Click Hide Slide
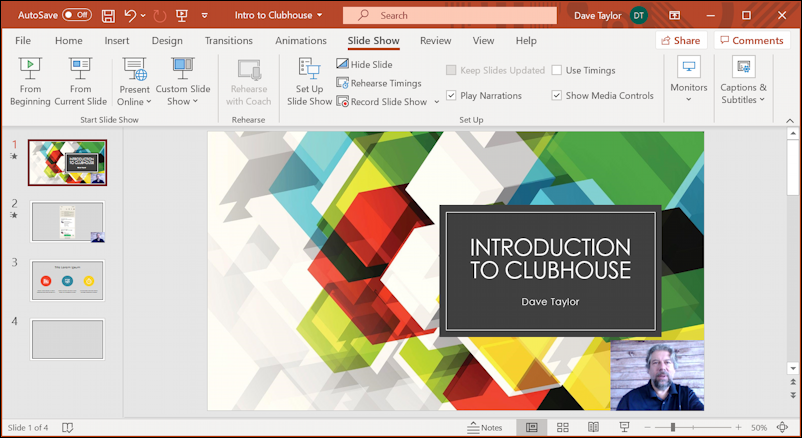The height and width of the screenshot is (438, 802). tap(364, 64)
